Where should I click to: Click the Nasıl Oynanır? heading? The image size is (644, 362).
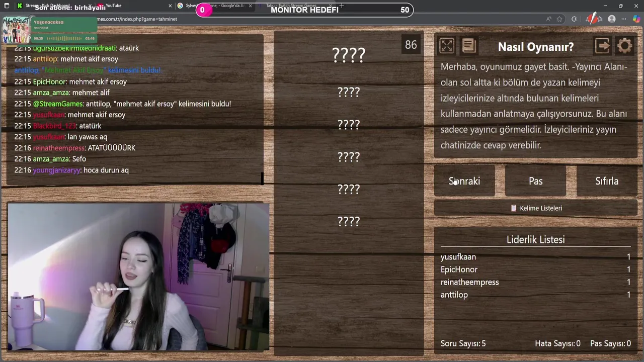(x=535, y=47)
